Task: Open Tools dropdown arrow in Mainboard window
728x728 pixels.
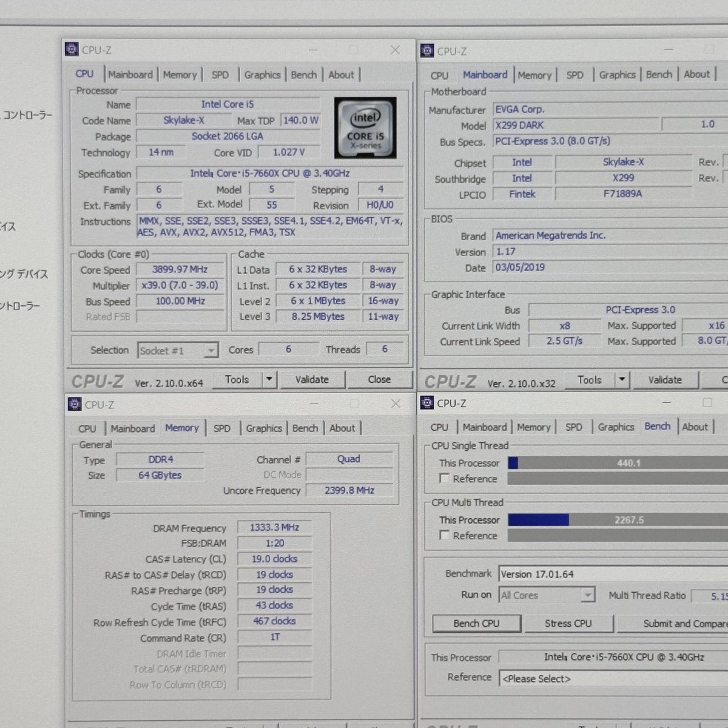Action: tap(622, 380)
